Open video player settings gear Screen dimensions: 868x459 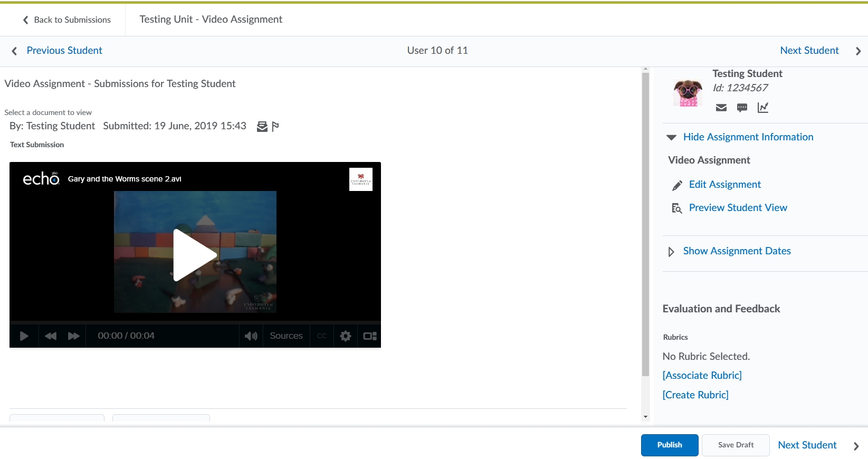click(x=346, y=336)
